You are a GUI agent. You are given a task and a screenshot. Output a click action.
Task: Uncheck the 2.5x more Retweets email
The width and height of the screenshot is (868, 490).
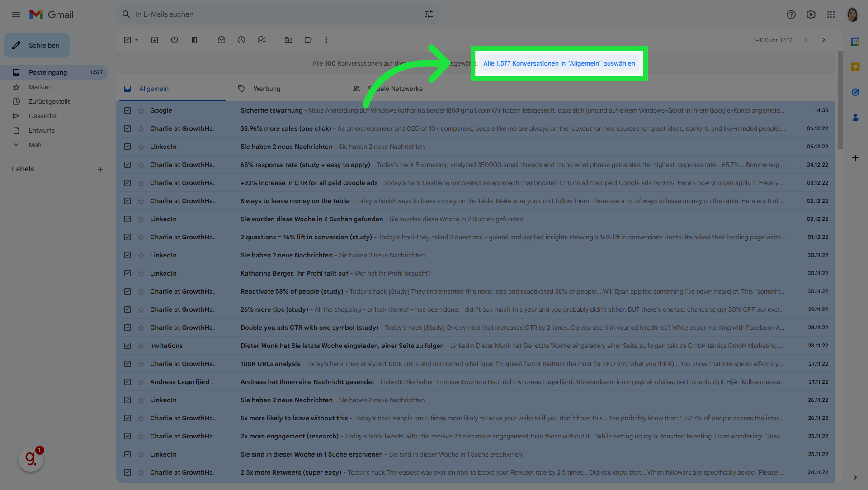coord(127,472)
